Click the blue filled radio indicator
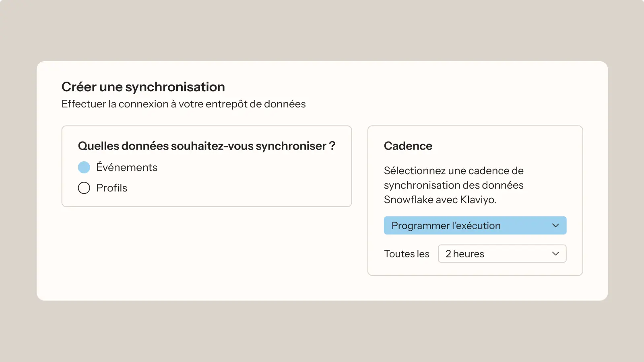The height and width of the screenshot is (362, 644). point(84,167)
